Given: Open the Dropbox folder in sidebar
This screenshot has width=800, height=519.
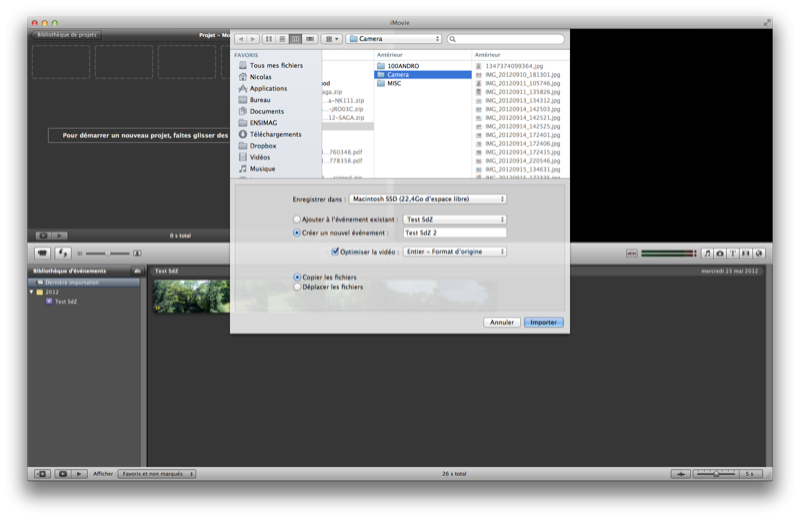Looking at the screenshot, I should pos(263,146).
